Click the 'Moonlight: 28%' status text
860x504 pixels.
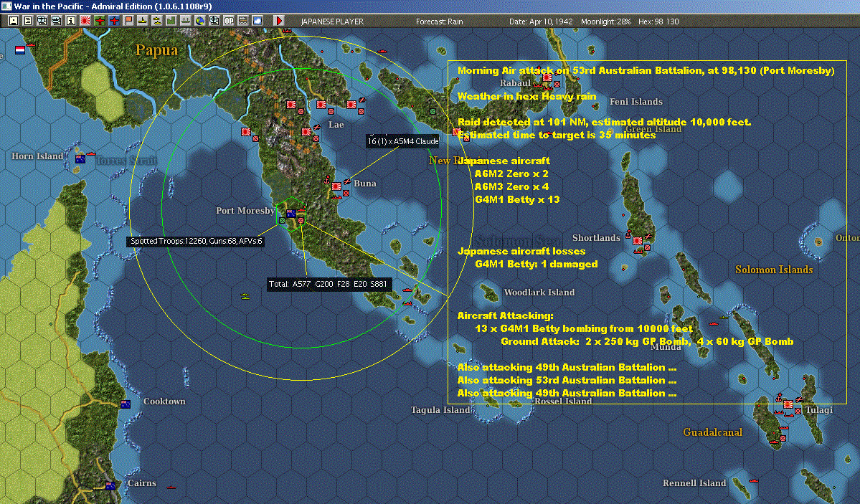click(x=605, y=22)
